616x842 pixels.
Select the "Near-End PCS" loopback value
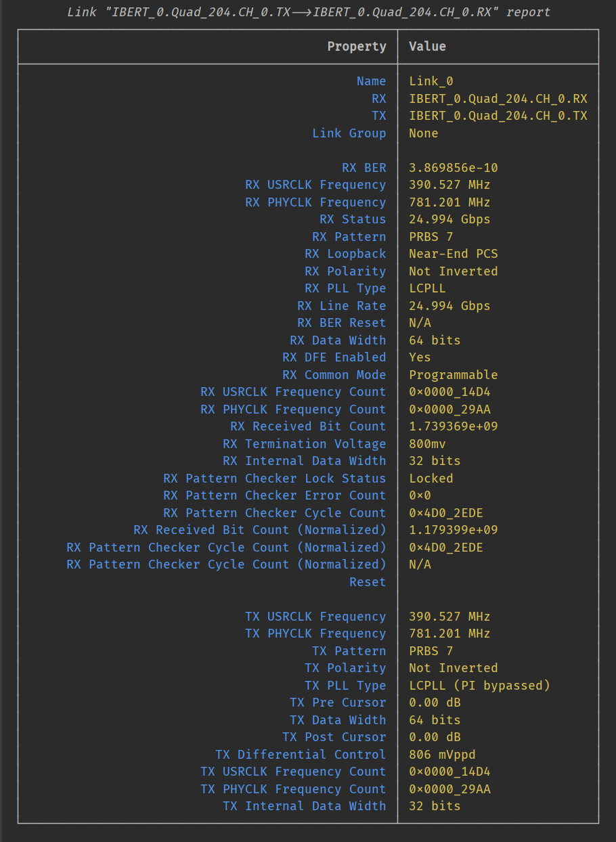pos(453,254)
